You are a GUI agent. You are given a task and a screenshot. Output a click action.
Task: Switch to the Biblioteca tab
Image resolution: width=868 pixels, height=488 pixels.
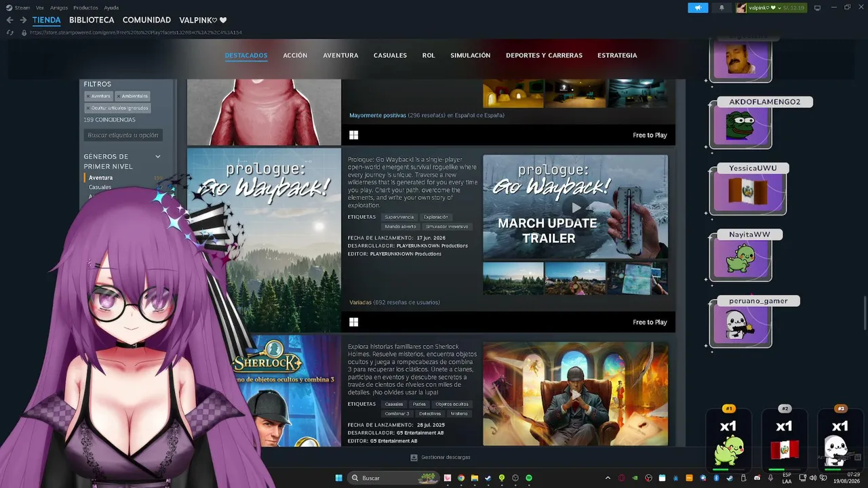(x=92, y=20)
